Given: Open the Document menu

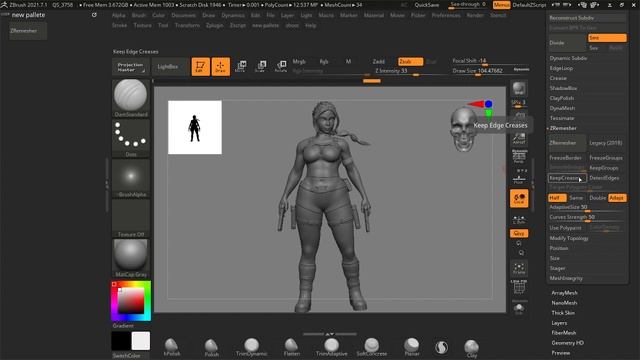Looking at the screenshot, I should [184, 16].
